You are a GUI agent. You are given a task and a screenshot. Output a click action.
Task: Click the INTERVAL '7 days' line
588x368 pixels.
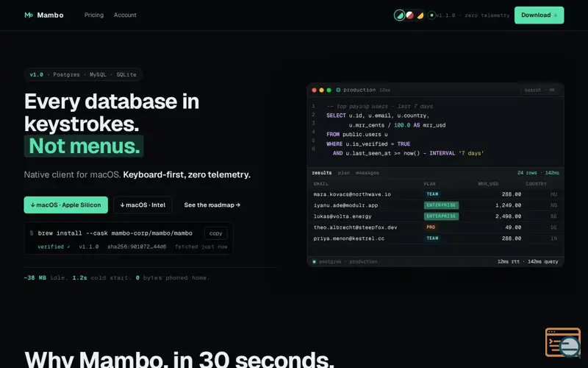tap(408, 153)
